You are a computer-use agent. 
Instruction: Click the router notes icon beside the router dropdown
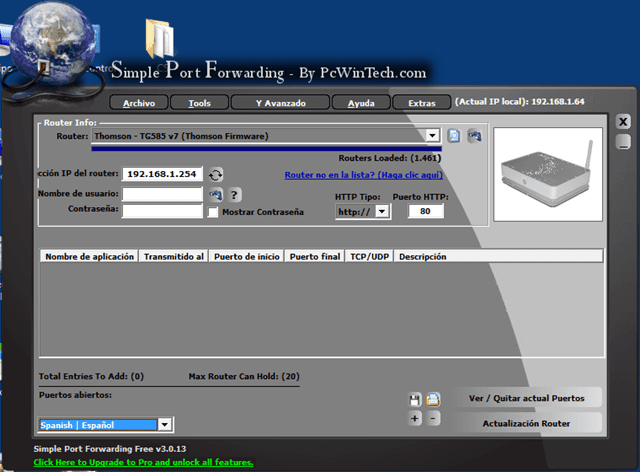pos(454,135)
